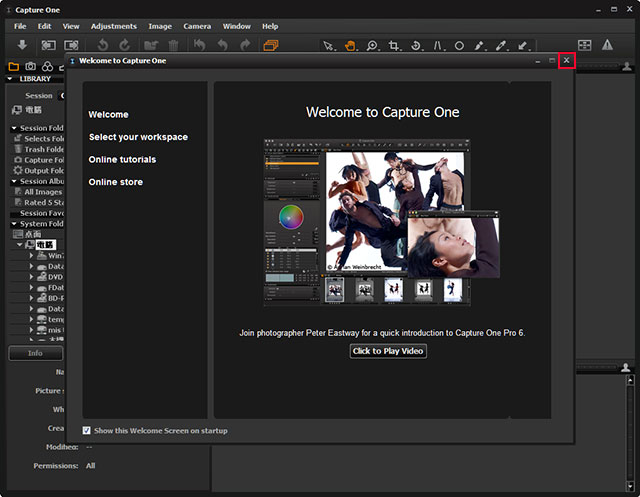Go to Select your workspace page
This screenshot has height=497, width=640.
tap(138, 137)
